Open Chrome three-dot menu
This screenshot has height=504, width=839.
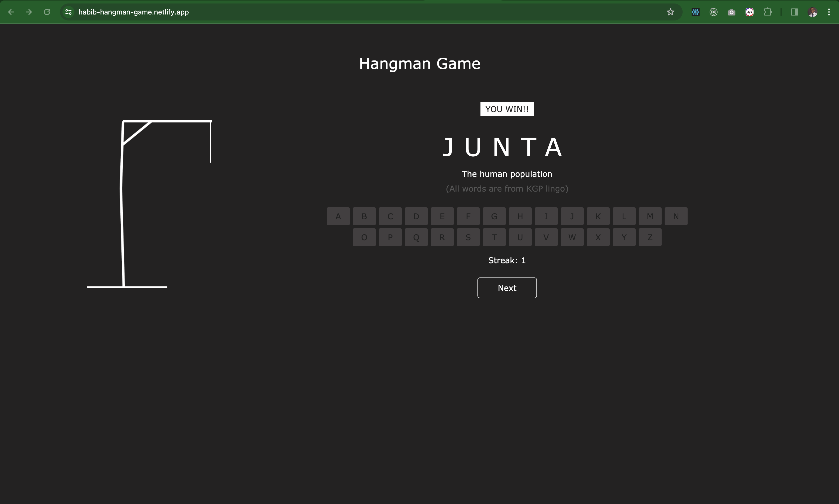pos(829,12)
